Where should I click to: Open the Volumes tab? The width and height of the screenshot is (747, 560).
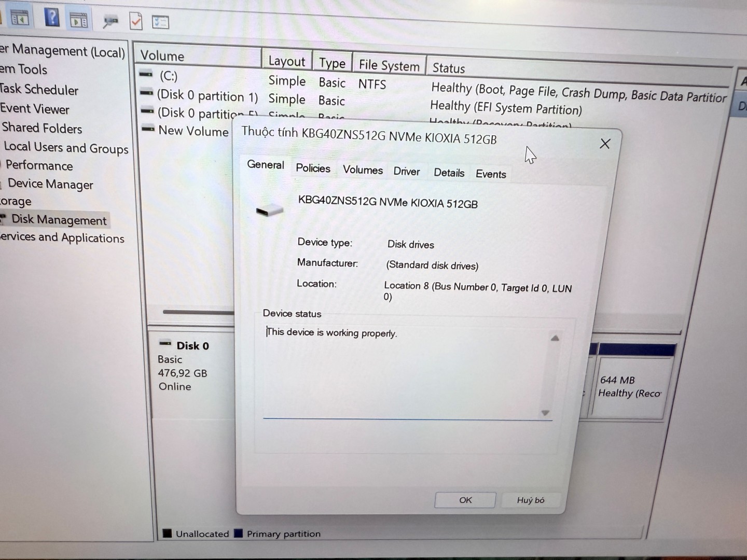point(363,170)
